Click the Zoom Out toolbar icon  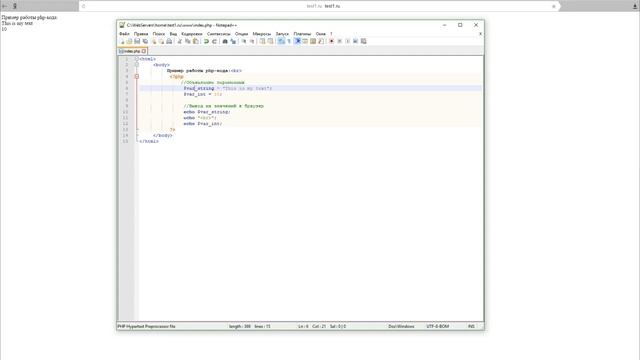tap(252, 41)
